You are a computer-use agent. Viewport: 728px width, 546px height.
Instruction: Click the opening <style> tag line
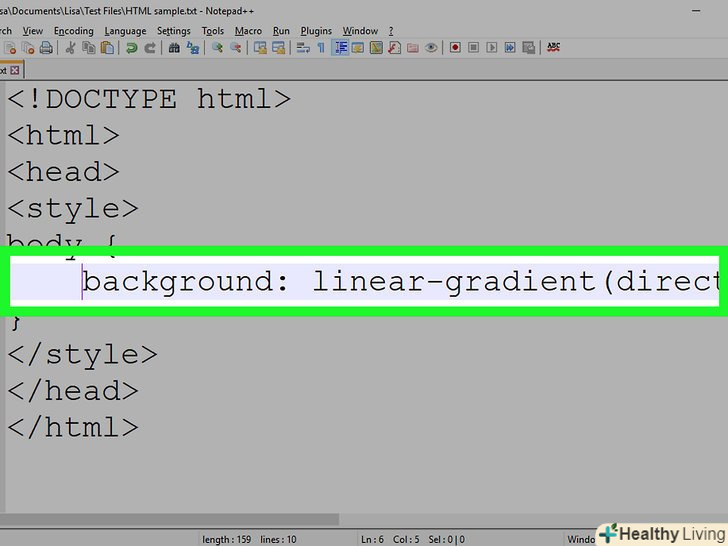pos(73,208)
